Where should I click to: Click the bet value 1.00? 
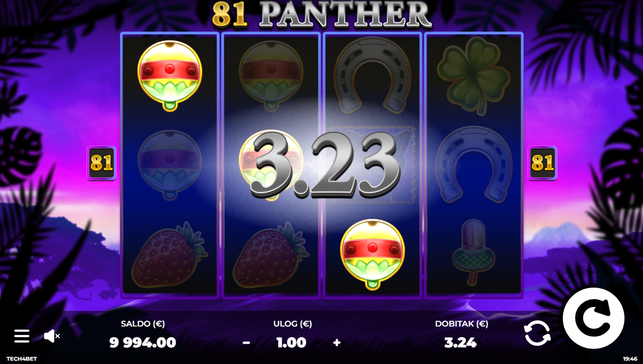tap(291, 342)
